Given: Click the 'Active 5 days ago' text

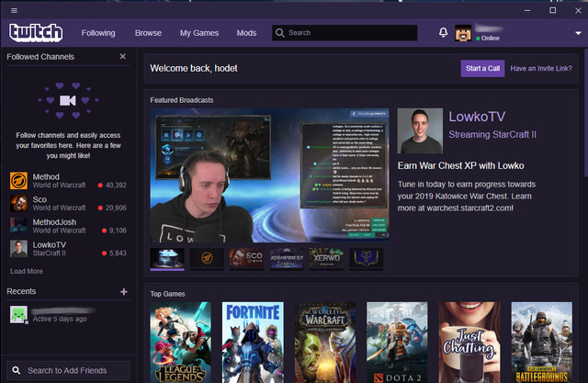Looking at the screenshot, I should click(x=60, y=319).
